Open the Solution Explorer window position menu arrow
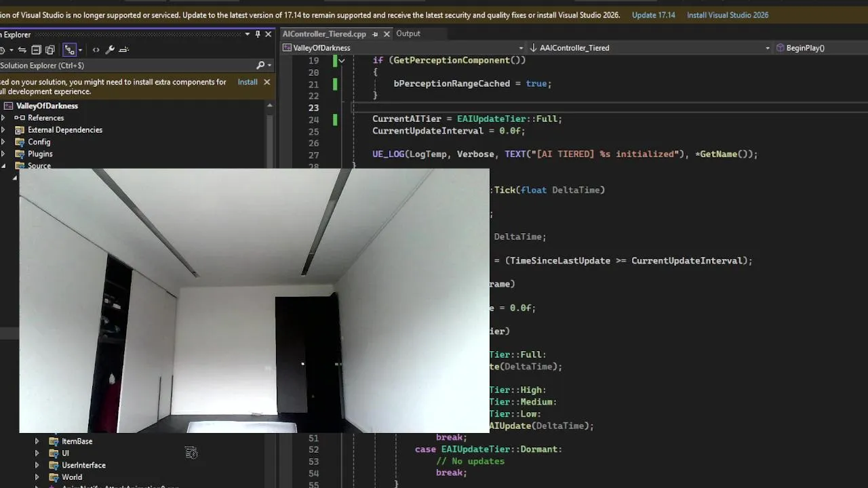 click(x=247, y=34)
